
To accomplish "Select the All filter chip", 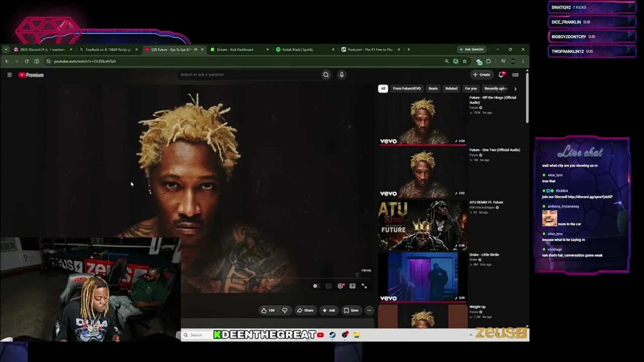I will coord(383,88).
